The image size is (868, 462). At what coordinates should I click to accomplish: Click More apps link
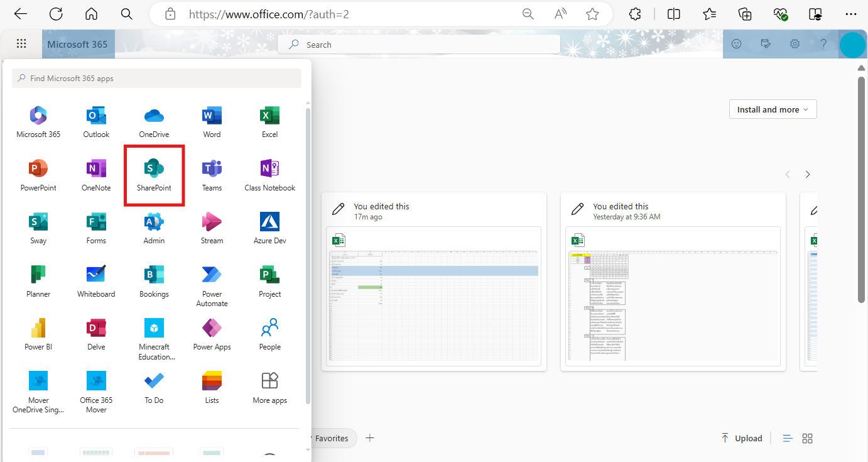click(x=269, y=388)
